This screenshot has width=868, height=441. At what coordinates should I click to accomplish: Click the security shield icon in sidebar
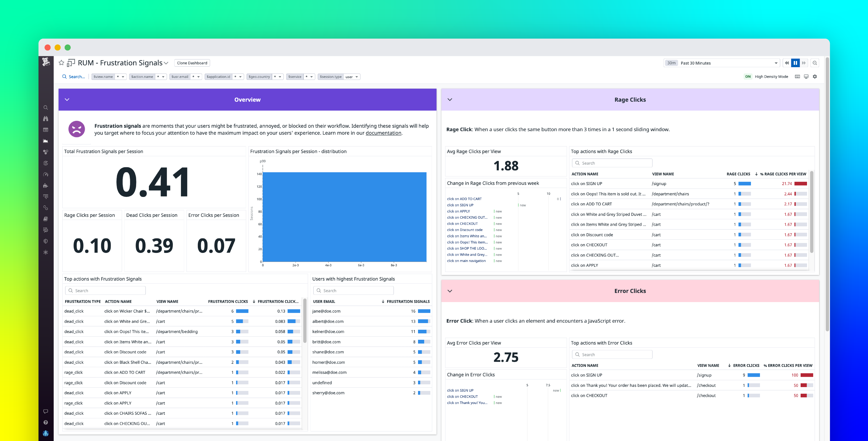click(46, 241)
